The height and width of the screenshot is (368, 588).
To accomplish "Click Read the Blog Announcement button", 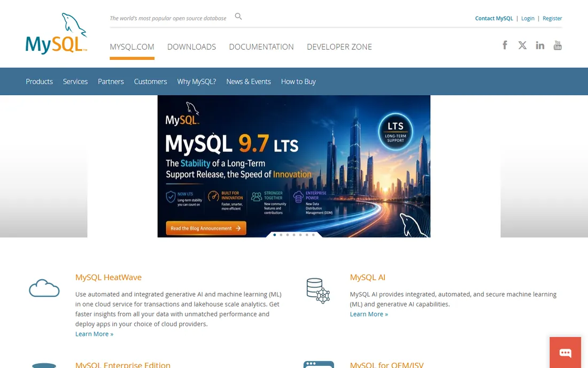I will point(206,228).
